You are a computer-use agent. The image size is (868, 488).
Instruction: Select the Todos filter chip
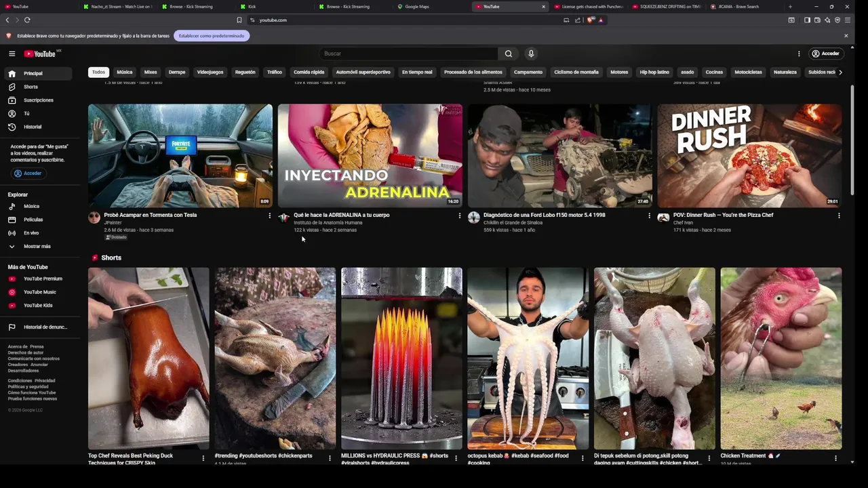pos(99,72)
